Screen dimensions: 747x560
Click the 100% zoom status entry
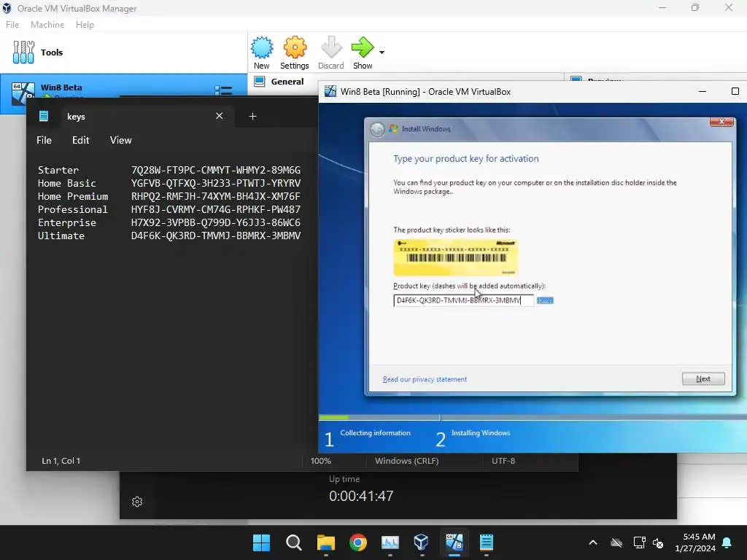[x=321, y=461]
